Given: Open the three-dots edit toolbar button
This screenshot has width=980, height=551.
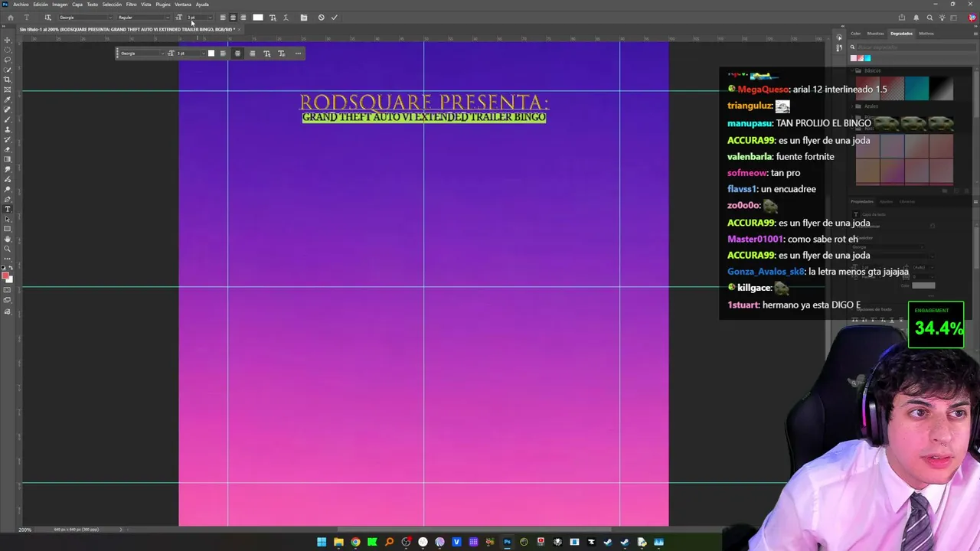Looking at the screenshot, I should [x=8, y=259].
